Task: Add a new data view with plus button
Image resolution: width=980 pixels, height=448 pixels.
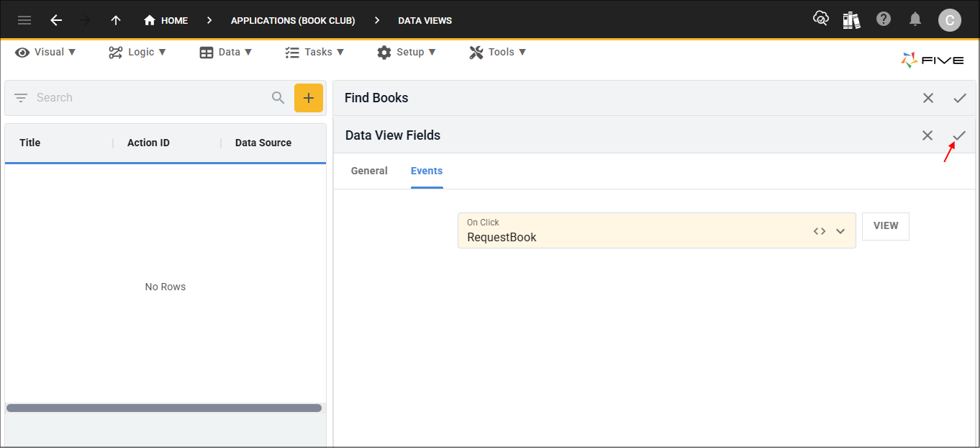Action: pyautogui.click(x=309, y=98)
